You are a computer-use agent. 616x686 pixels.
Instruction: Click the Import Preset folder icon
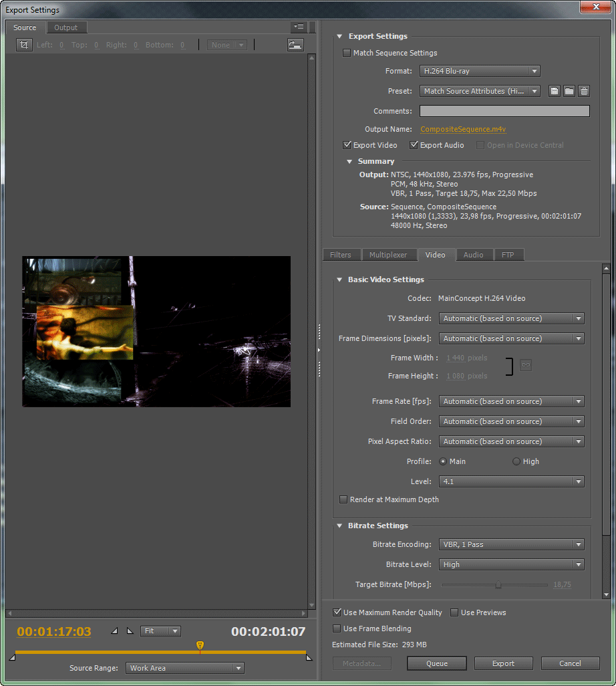click(x=569, y=92)
